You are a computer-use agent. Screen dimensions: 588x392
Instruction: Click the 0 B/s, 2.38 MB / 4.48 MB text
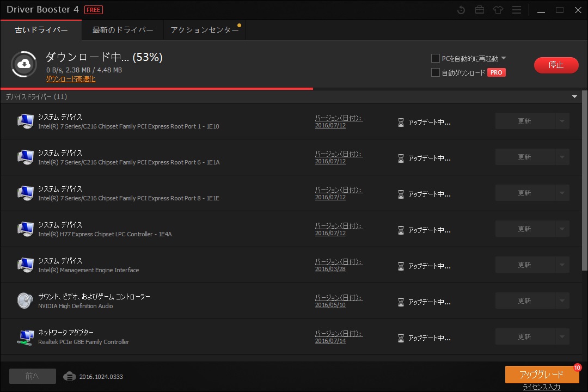84,70
